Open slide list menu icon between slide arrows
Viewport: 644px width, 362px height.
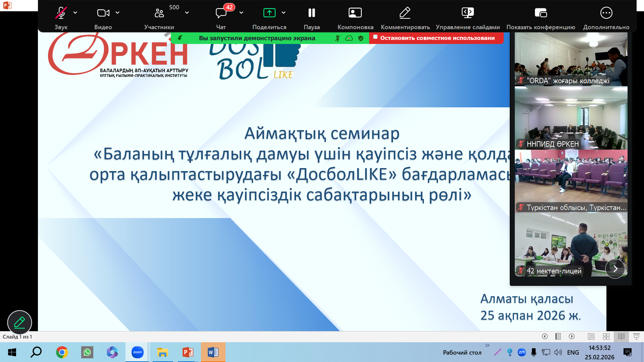[x=558, y=337]
